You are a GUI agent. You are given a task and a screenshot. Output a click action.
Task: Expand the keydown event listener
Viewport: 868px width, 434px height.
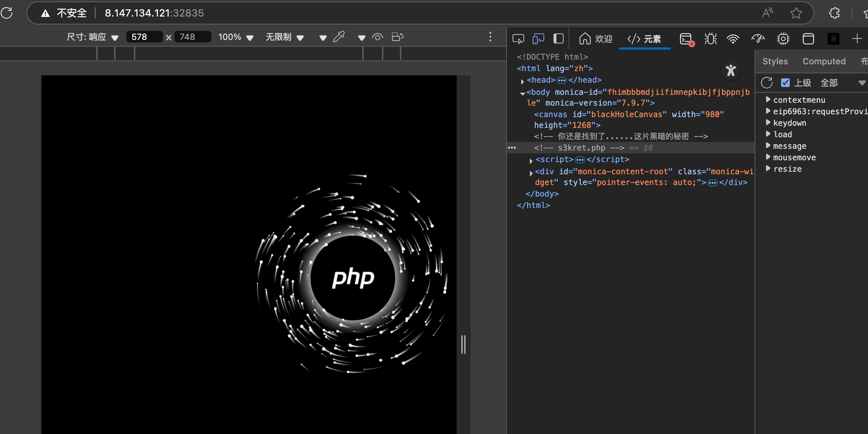click(x=768, y=123)
